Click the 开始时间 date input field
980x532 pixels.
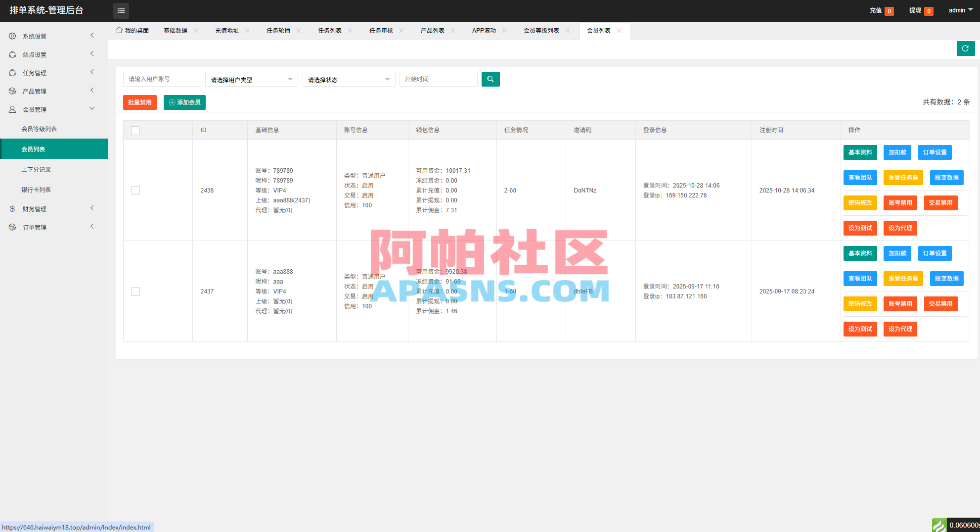(x=438, y=79)
